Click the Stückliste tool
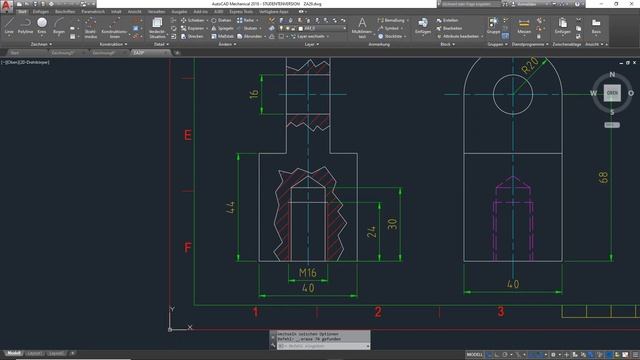Screen dimensions: 640x360 point(390,36)
